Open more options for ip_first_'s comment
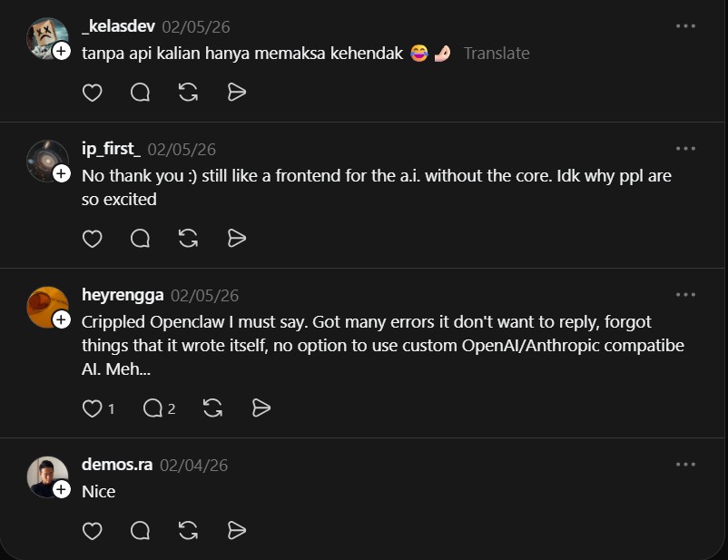The image size is (728, 560). tap(685, 149)
